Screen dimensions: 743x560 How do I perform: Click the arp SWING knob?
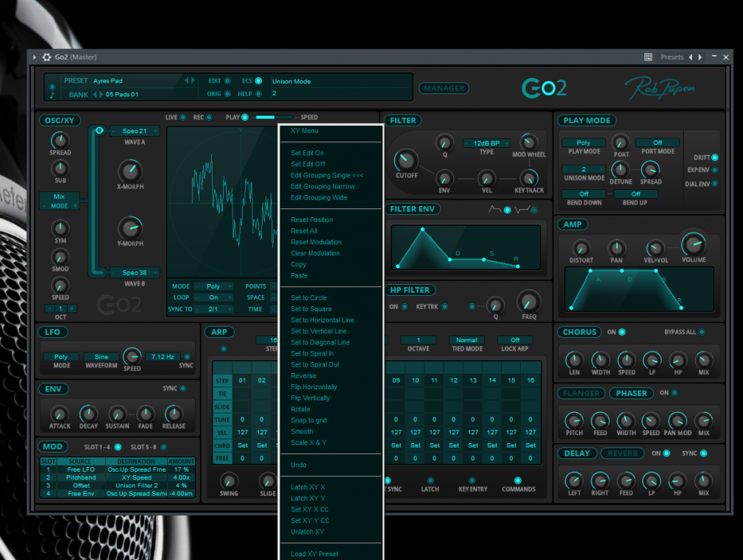229,481
